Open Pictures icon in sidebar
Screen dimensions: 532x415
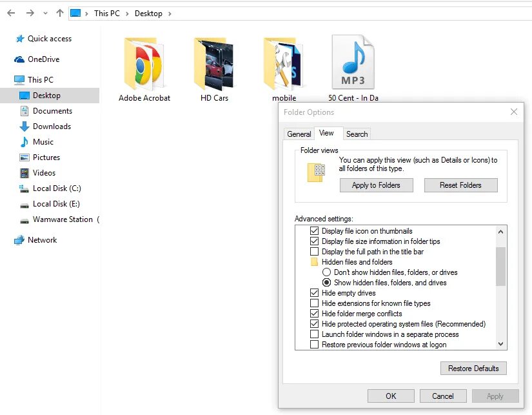(x=25, y=157)
